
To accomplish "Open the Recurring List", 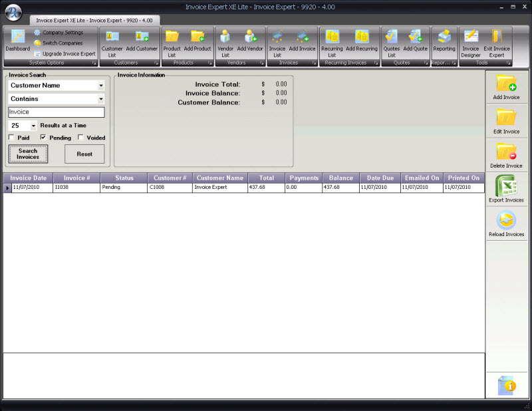I will coord(332,44).
